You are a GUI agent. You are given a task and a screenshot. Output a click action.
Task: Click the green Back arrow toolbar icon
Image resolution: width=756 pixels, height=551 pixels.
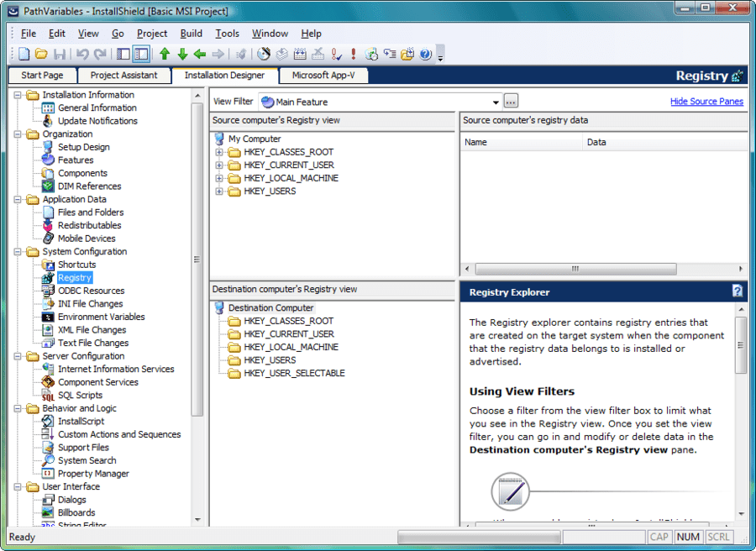point(200,54)
